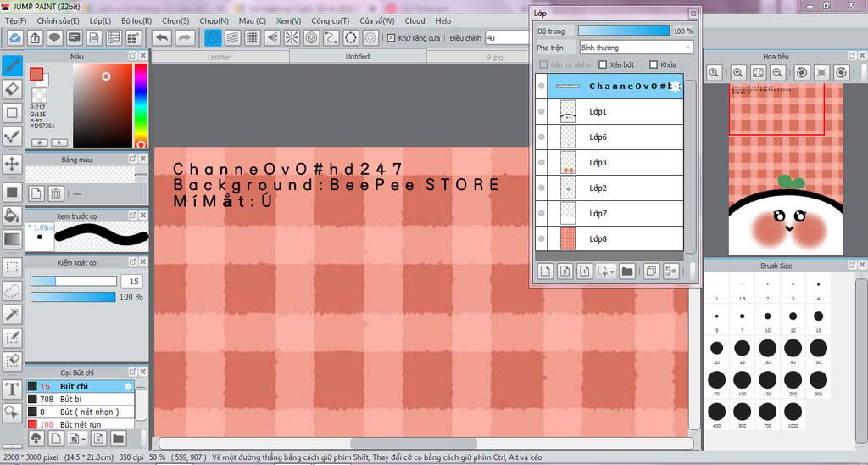Open the add-layer dropdown arrow
This screenshot has width=868, height=465.
[612, 272]
